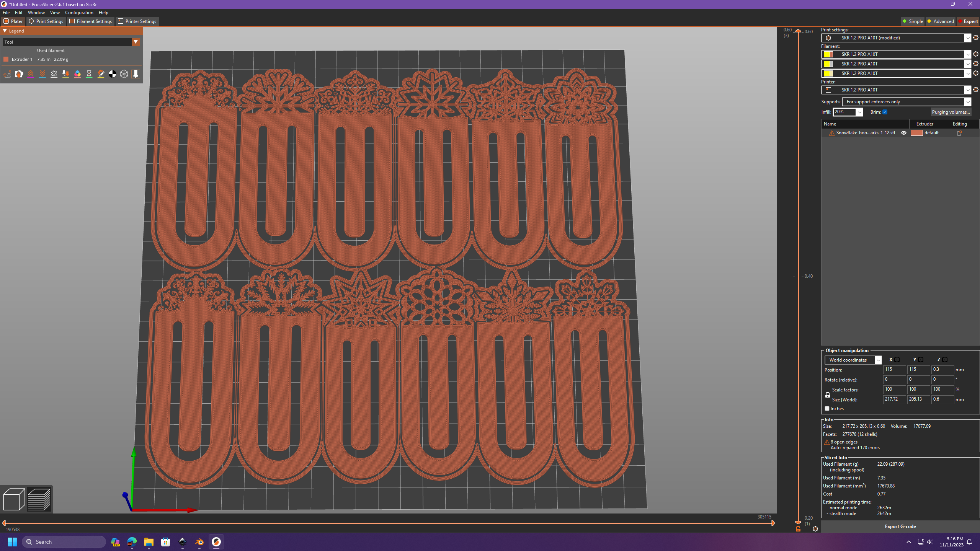Switch to 3D editor view cube icon
Image resolution: width=980 pixels, height=551 pixels.
coord(14,499)
